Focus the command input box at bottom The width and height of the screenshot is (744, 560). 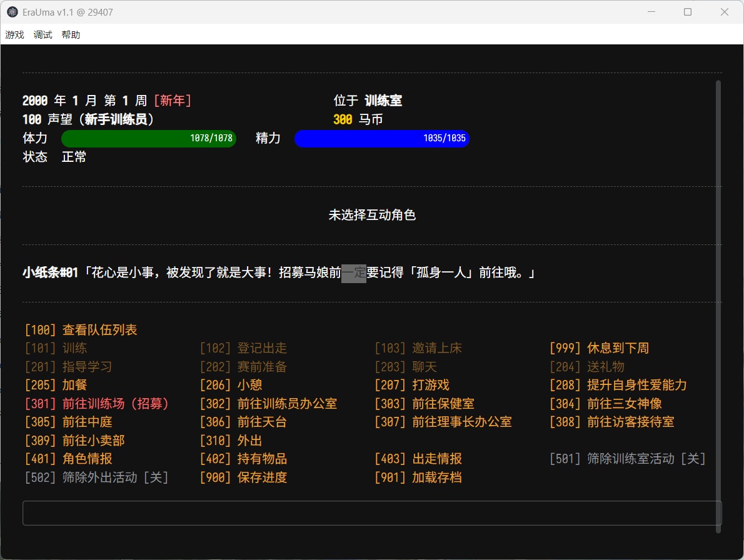(371, 513)
